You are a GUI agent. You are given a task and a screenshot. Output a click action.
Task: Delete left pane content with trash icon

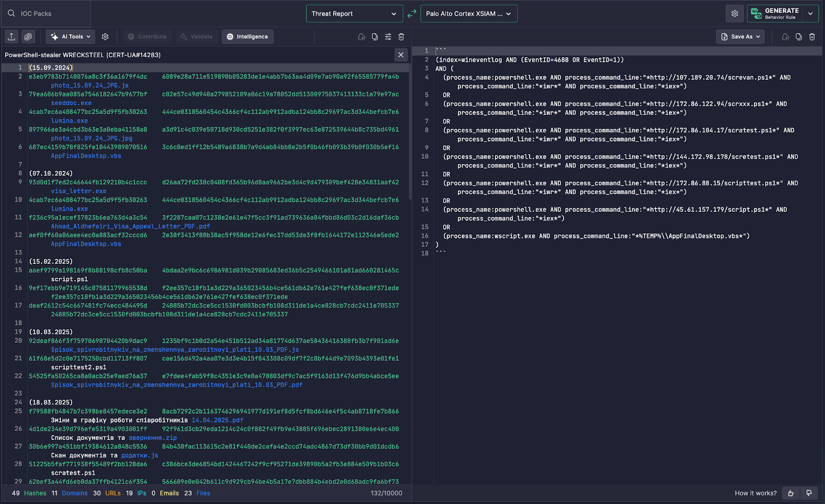pyautogui.click(x=402, y=37)
